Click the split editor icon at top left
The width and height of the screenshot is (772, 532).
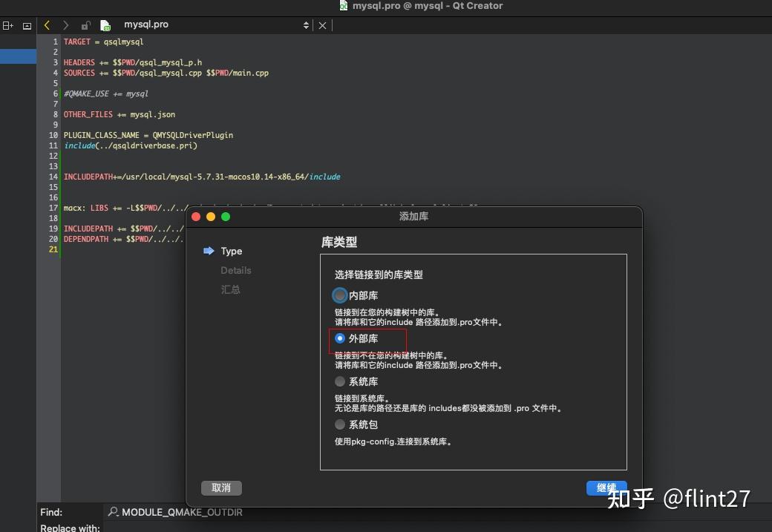tap(8, 25)
